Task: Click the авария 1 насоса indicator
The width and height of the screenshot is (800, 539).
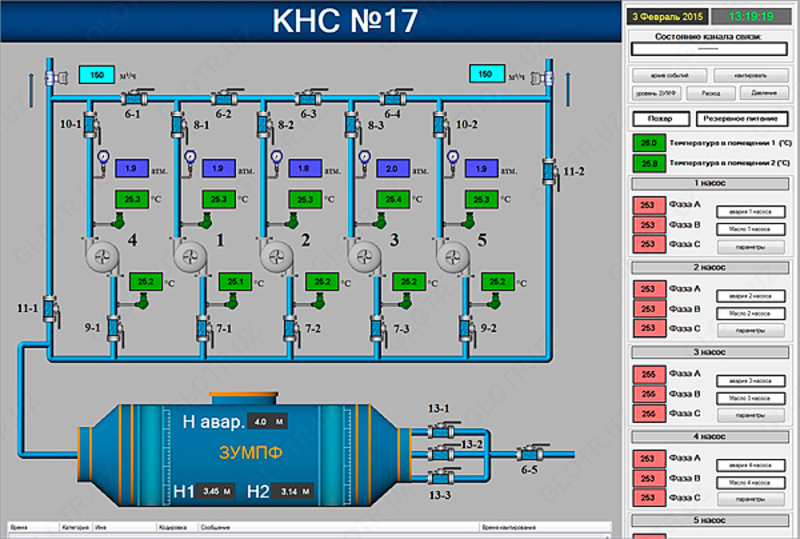Action: point(749,211)
